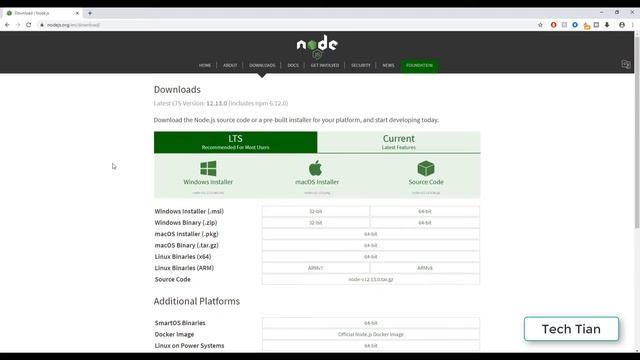Viewport: 640px width, 360px height.
Task: Click the Node.js logo
Action: point(317,47)
